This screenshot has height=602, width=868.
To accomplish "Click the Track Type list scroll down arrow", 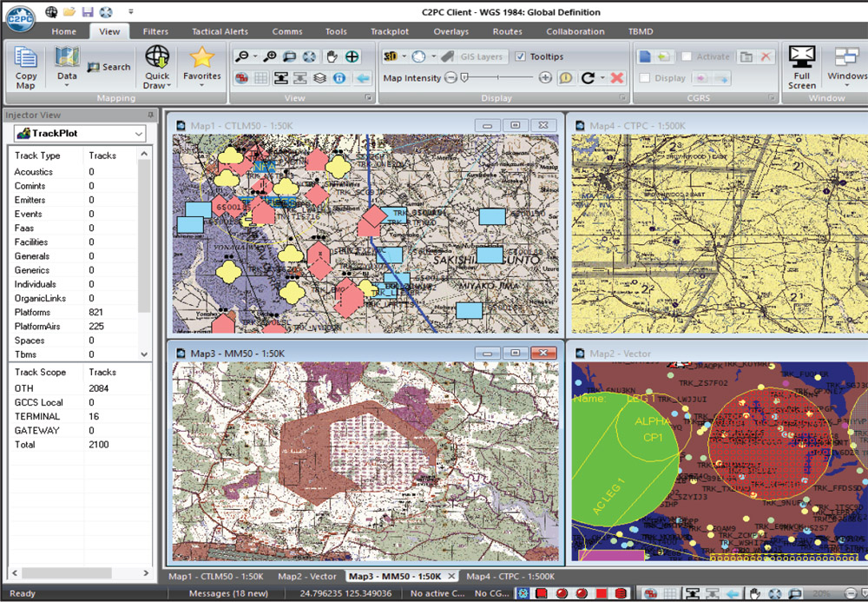I will (144, 354).
